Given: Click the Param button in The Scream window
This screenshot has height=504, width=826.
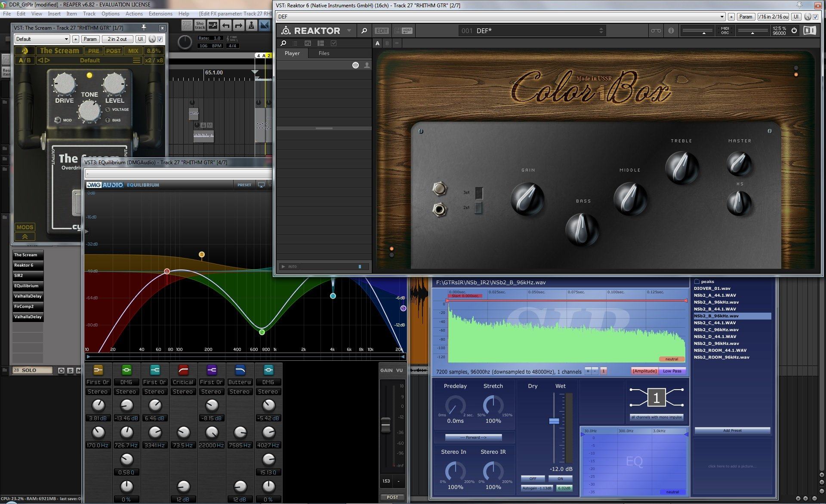Looking at the screenshot, I should [90, 39].
